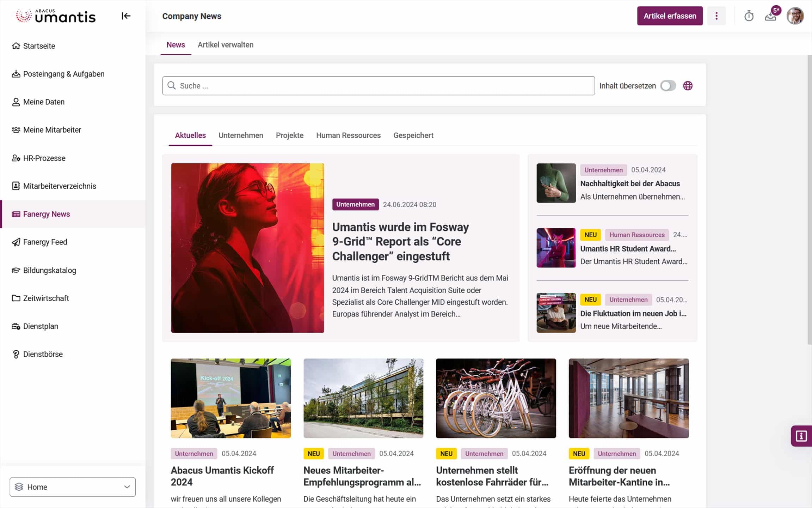Click into the Suche search field
This screenshot has width=812, height=508.
pos(379,86)
